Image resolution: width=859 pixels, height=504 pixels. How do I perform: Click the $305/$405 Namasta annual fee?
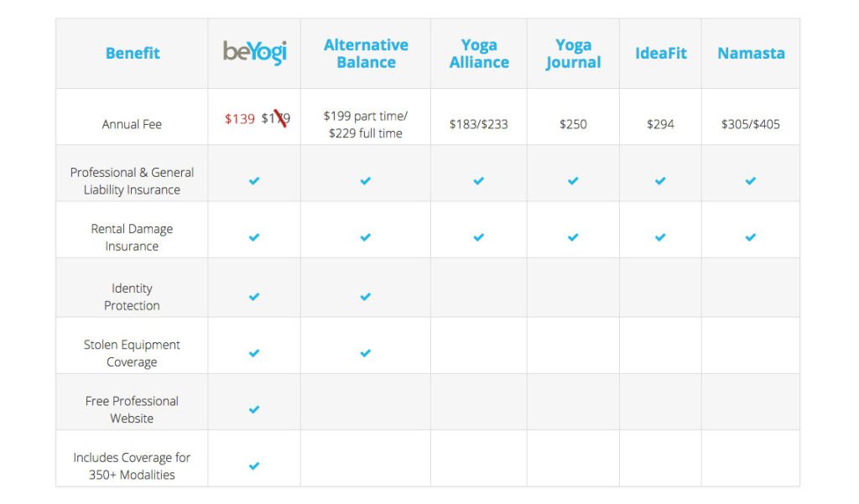(x=751, y=124)
